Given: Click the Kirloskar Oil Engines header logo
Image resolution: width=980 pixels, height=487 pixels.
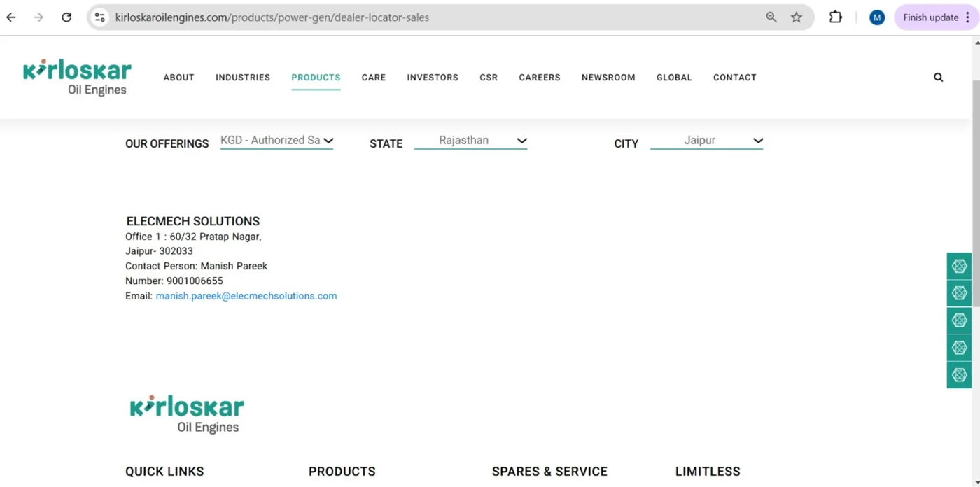Looking at the screenshot, I should click(x=77, y=77).
